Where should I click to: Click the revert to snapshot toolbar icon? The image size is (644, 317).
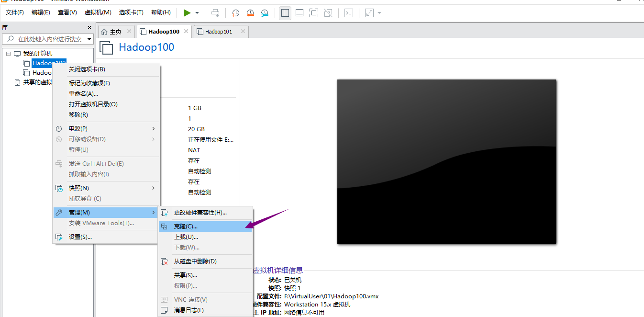[250, 13]
